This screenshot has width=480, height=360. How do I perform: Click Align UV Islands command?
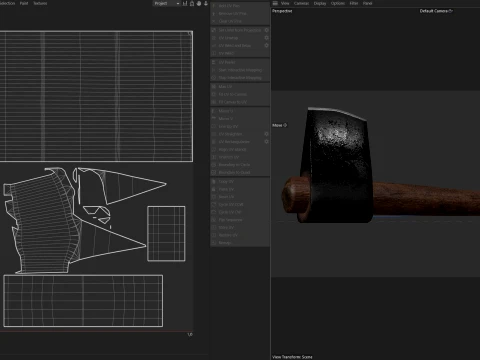(232, 149)
